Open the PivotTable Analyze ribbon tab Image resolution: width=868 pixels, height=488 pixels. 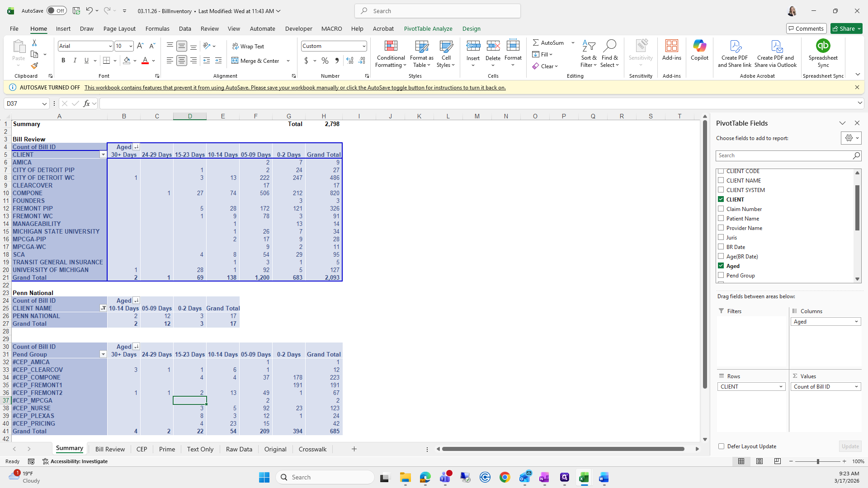428,28
